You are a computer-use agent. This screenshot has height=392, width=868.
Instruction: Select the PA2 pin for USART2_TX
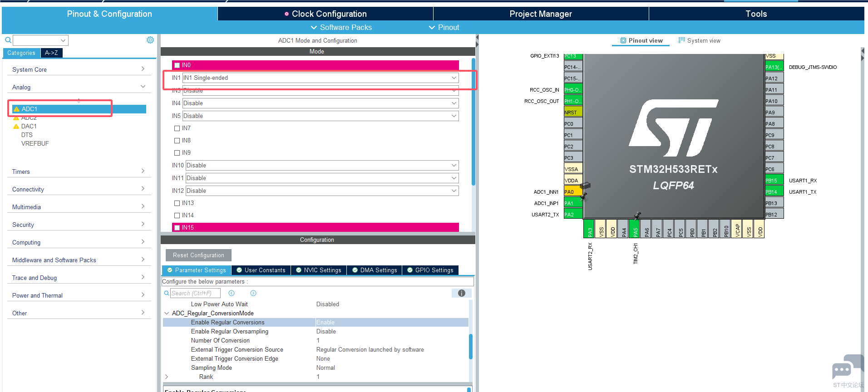pos(573,215)
